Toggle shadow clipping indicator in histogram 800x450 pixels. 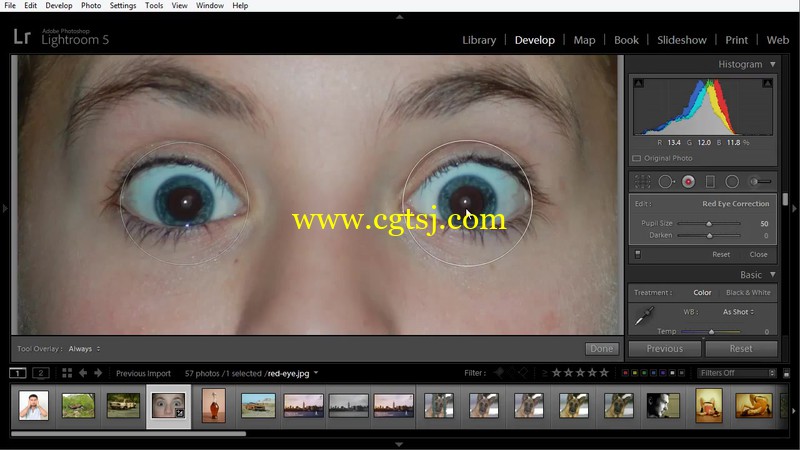click(x=639, y=83)
